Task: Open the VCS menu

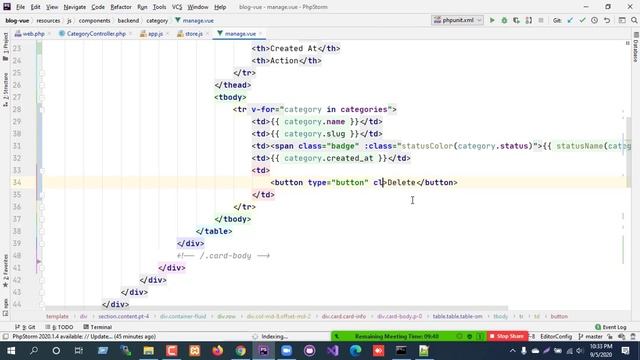Action: coord(177,7)
